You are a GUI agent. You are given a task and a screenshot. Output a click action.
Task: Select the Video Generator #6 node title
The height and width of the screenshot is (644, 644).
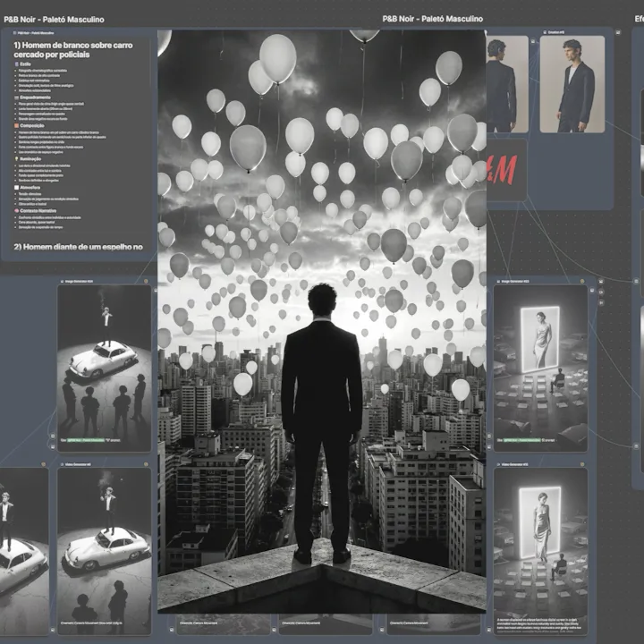click(78, 464)
